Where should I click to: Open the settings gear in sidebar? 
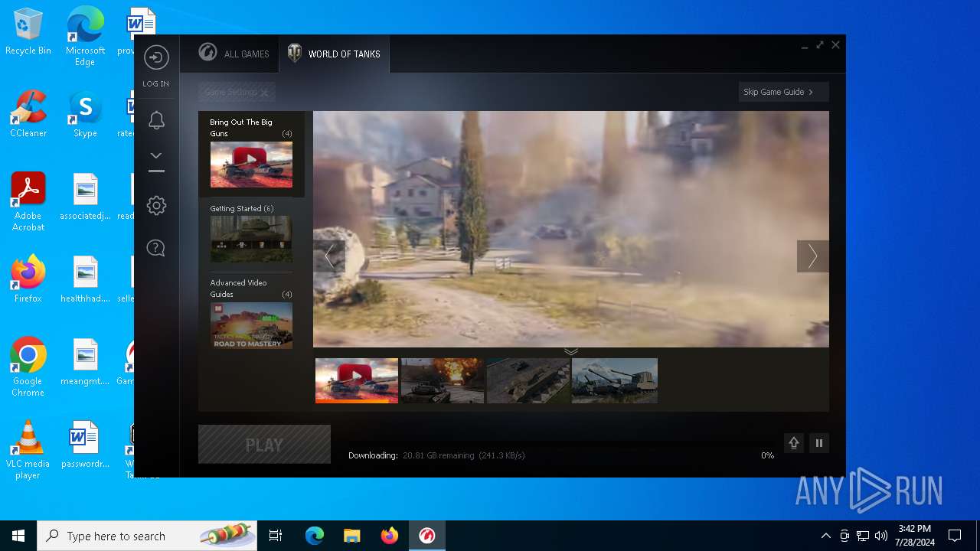[156, 205]
